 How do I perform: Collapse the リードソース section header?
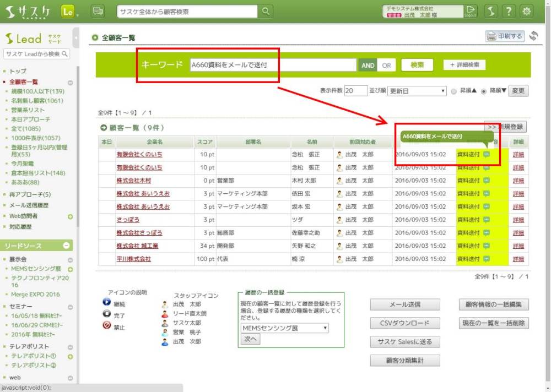point(66,246)
